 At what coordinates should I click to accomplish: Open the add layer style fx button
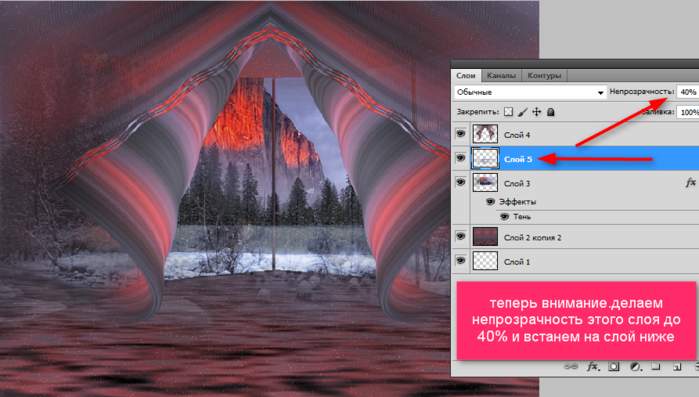pos(593,367)
